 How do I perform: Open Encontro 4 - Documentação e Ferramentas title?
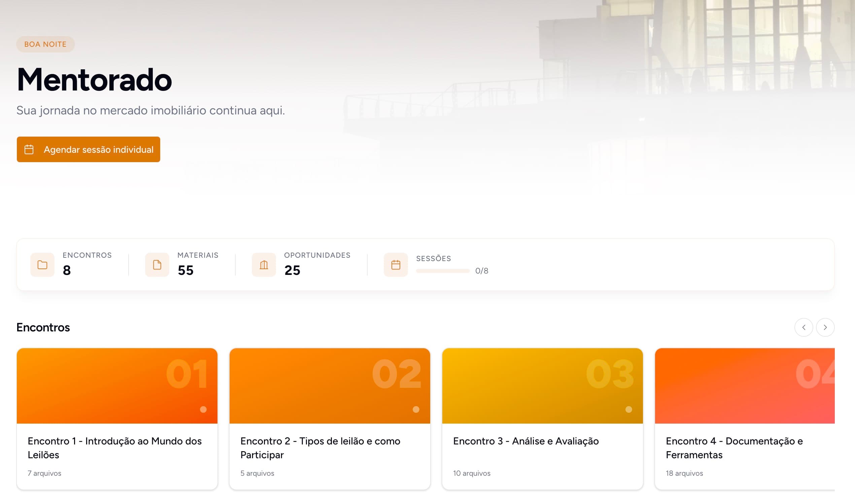tap(734, 448)
